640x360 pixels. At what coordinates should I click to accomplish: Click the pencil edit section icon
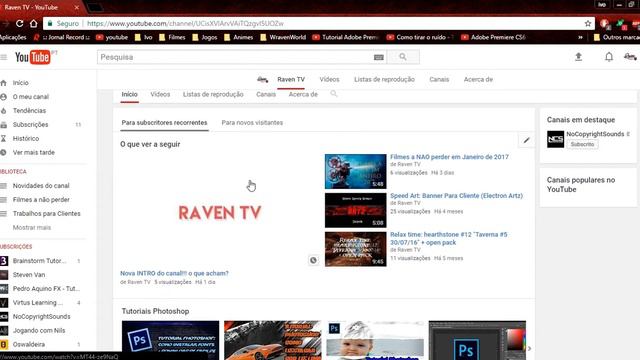pyautogui.click(x=527, y=140)
